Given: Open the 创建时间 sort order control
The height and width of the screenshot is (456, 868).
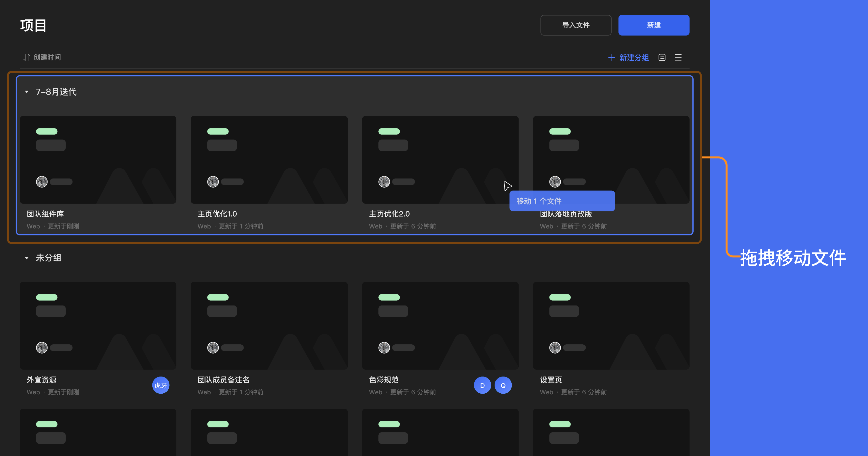Looking at the screenshot, I should pos(42,57).
